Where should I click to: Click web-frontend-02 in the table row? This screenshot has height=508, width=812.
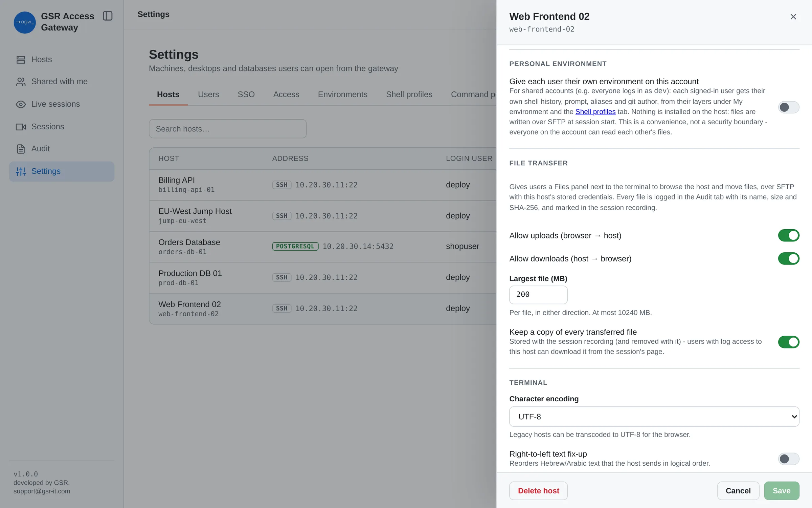click(188, 314)
